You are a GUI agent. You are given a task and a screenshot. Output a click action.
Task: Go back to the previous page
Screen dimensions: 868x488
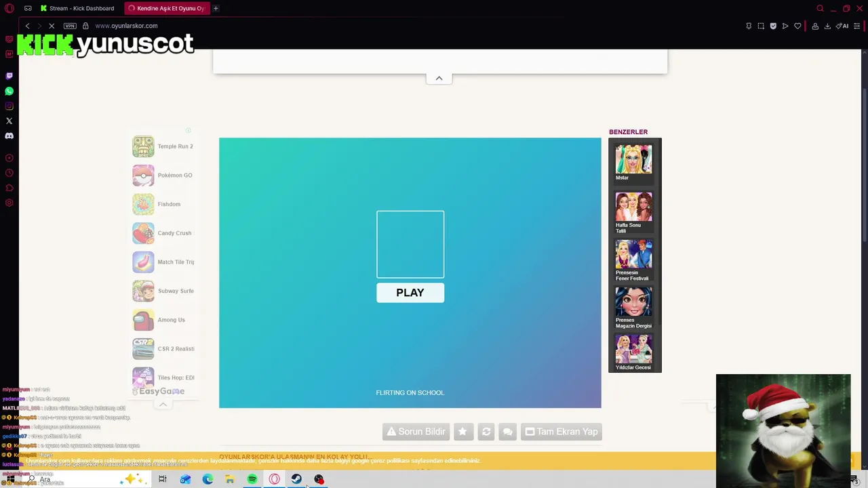point(27,26)
